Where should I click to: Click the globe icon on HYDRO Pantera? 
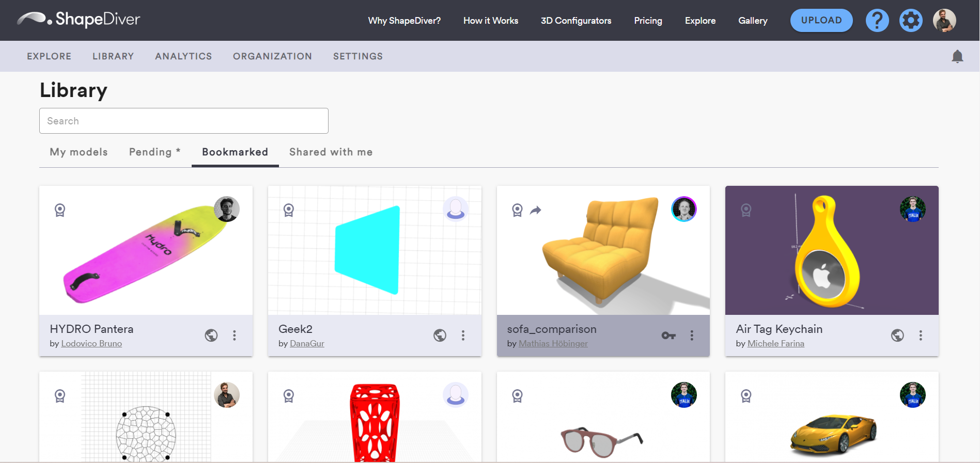point(211,336)
